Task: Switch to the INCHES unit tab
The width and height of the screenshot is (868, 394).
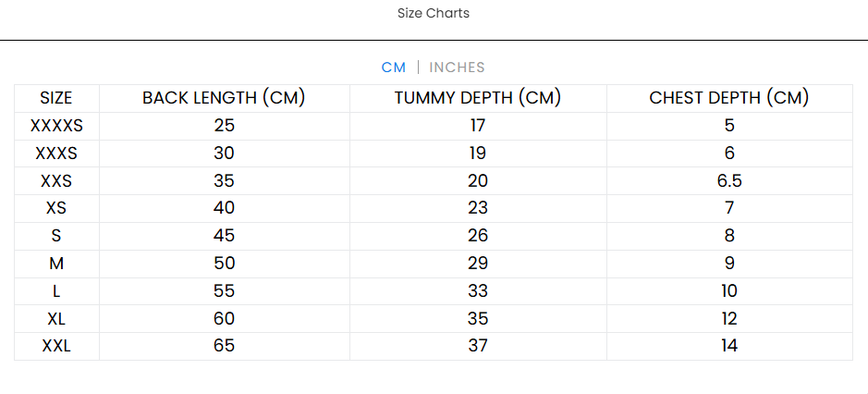Action: (457, 68)
